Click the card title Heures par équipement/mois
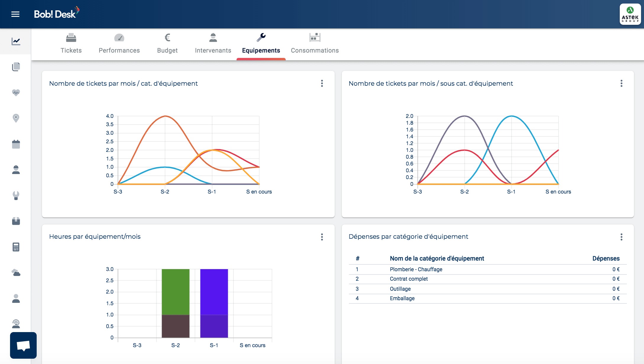This screenshot has height=364, width=644. click(x=95, y=237)
